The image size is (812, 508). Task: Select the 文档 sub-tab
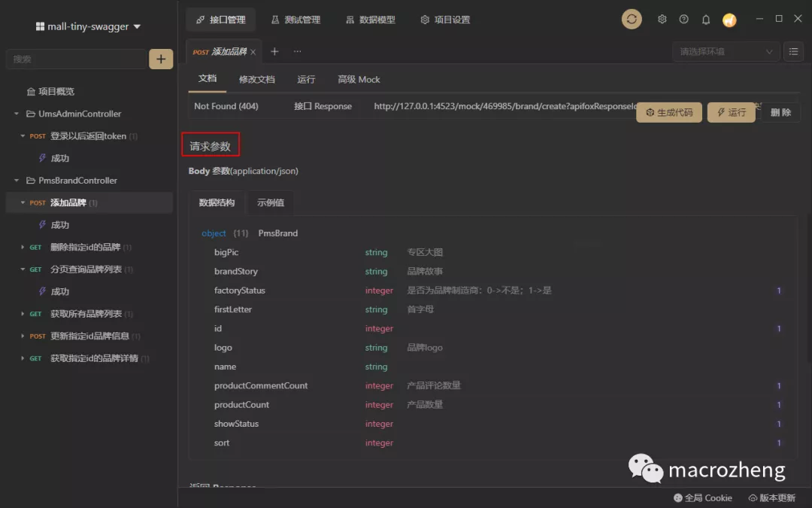tap(208, 79)
